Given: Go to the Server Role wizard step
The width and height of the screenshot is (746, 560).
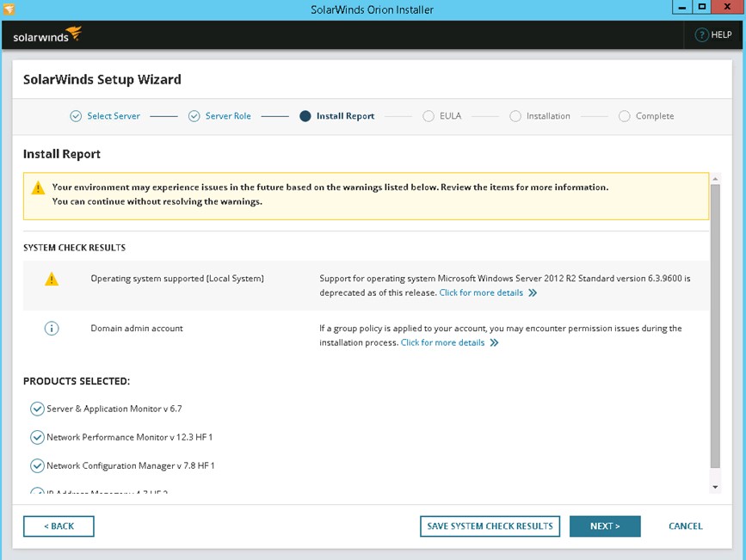Looking at the screenshot, I should [228, 116].
